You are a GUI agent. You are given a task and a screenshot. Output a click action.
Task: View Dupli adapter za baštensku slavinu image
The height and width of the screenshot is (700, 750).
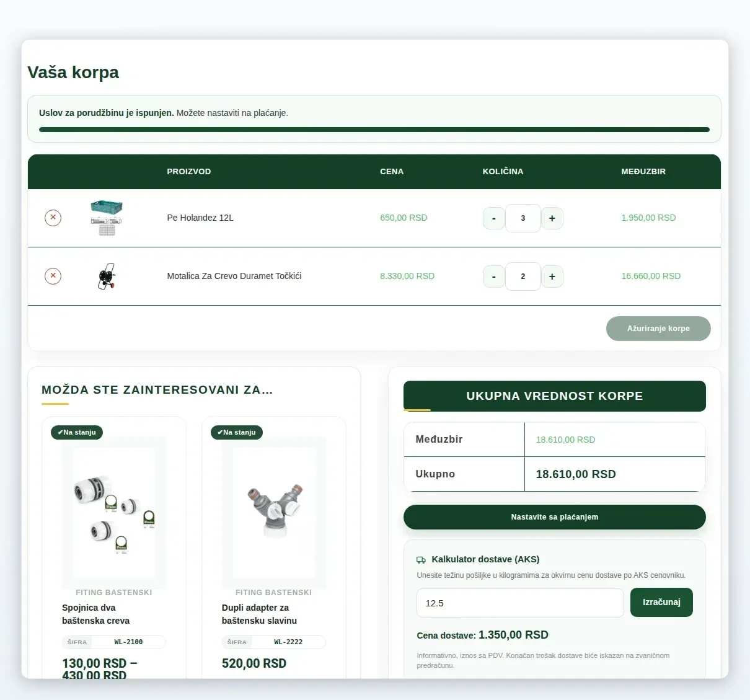pos(274,512)
